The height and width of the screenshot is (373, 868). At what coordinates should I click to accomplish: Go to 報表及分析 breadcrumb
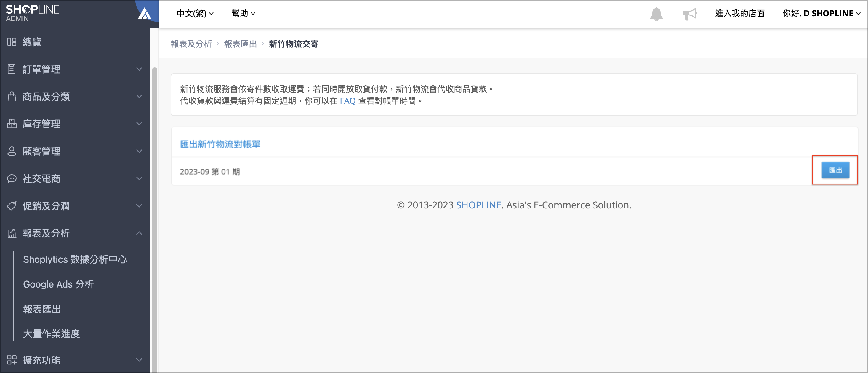tap(191, 44)
